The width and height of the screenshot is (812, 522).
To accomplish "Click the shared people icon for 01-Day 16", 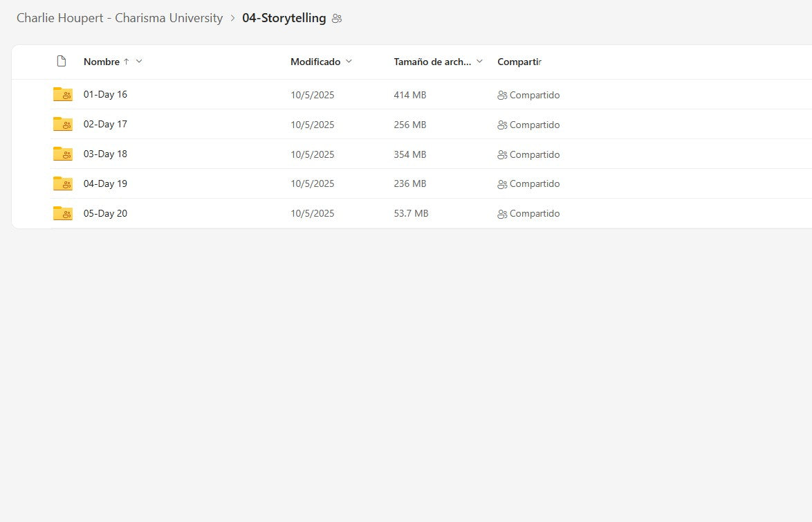I will coord(502,96).
